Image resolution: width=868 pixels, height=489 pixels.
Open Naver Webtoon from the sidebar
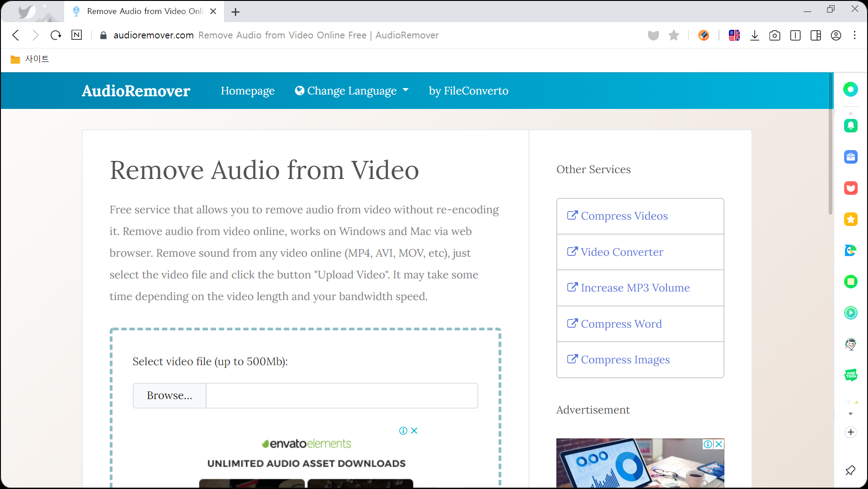851,375
